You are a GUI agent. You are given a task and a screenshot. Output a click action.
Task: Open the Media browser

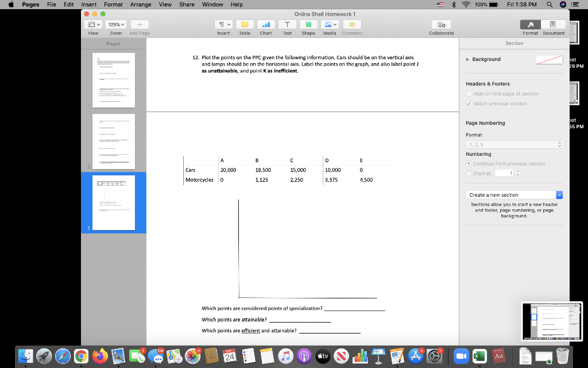(329, 24)
